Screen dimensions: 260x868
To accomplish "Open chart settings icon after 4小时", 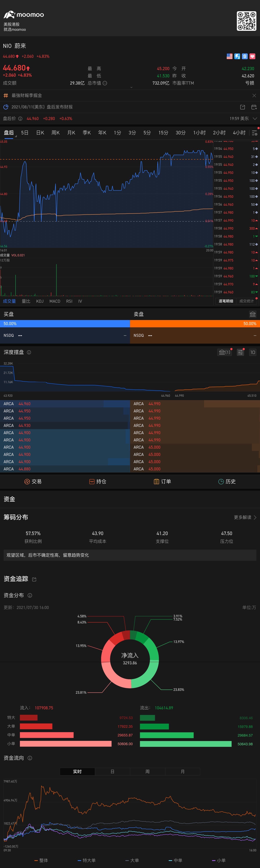I will pos(255,133).
